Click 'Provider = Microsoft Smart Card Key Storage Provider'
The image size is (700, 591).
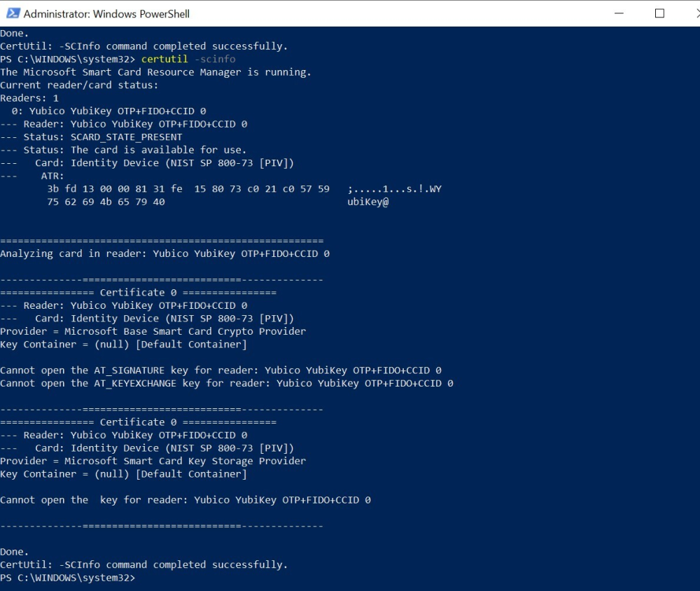[153, 461]
